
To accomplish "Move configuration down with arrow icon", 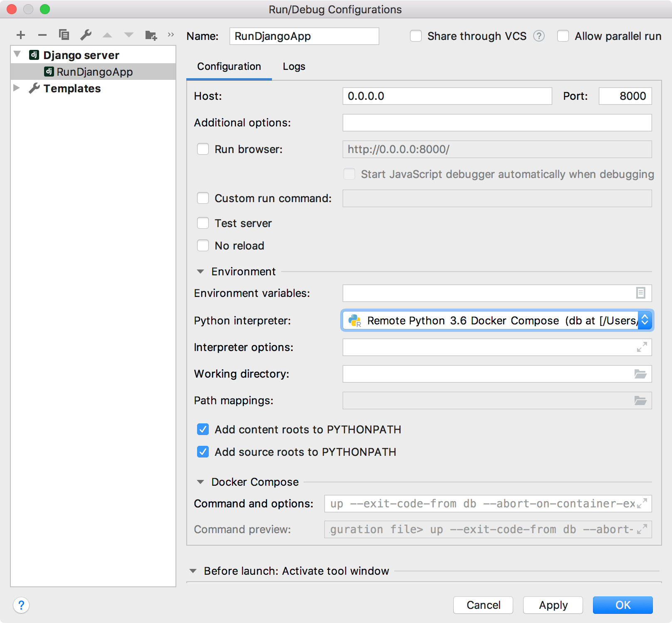I will pos(129,35).
